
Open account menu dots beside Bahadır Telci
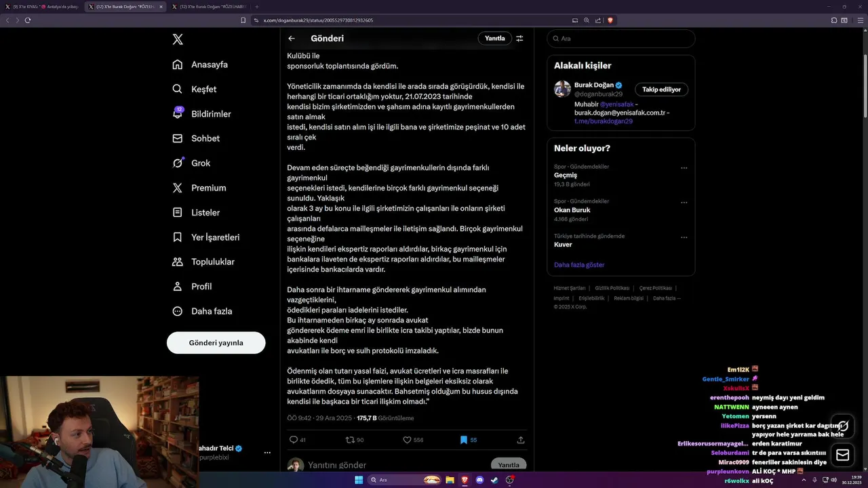tap(267, 453)
